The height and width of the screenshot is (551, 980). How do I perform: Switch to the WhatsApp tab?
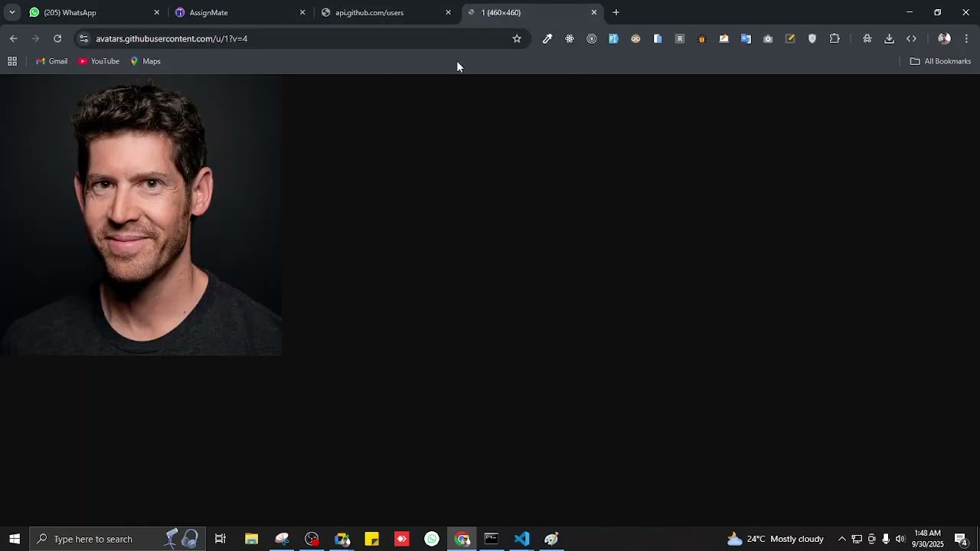click(x=92, y=12)
